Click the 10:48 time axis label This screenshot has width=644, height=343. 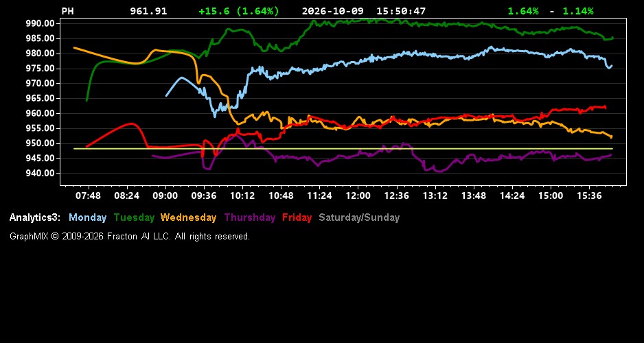pos(281,196)
